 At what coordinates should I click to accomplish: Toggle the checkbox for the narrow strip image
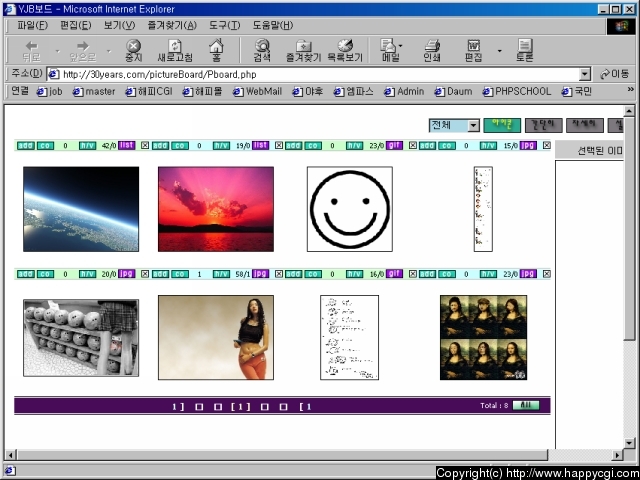[x=547, y=145]
